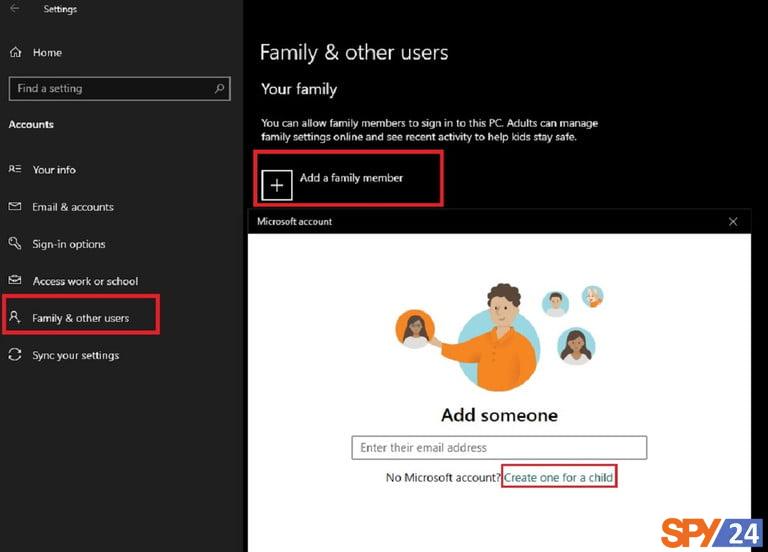Click the Add a family member label
The image size is (768, 552).
tap(351, 178)
